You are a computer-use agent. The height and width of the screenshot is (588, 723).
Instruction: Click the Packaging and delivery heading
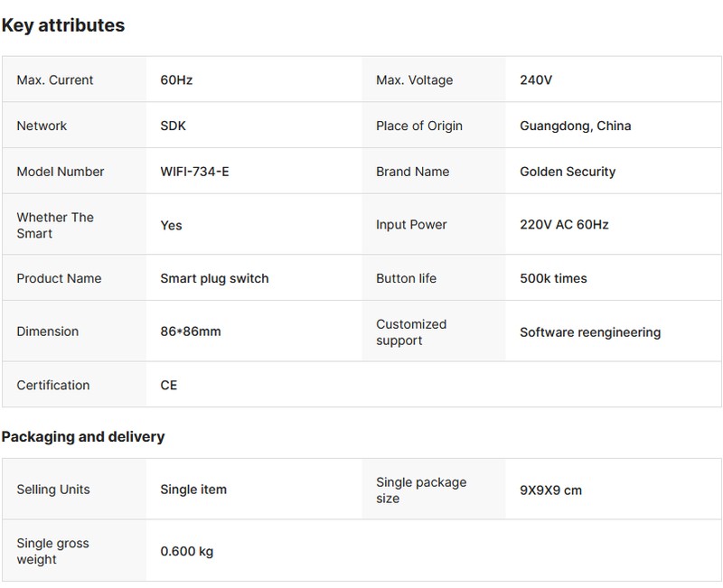(x=83, y=437)
